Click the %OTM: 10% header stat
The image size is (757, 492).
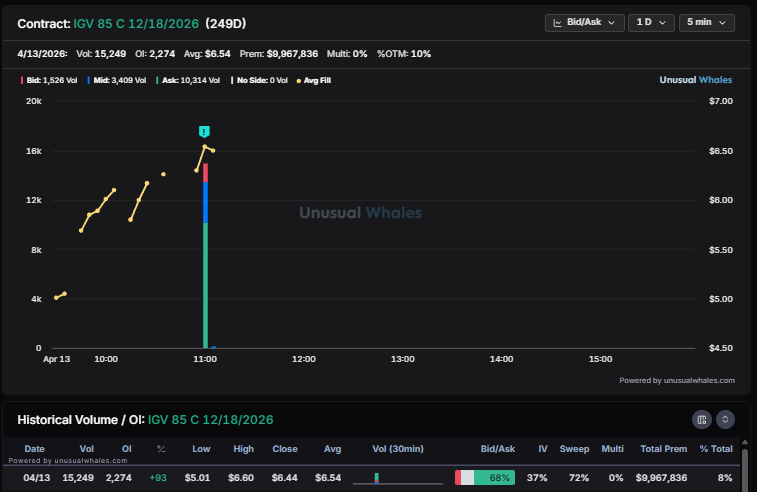pos(404,54)
